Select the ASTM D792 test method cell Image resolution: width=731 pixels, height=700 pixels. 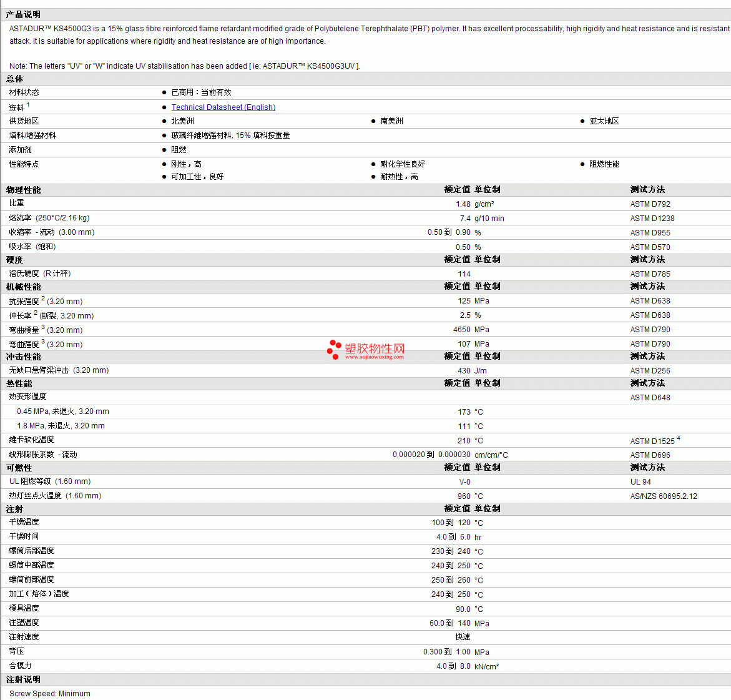(x=650, y=204)
